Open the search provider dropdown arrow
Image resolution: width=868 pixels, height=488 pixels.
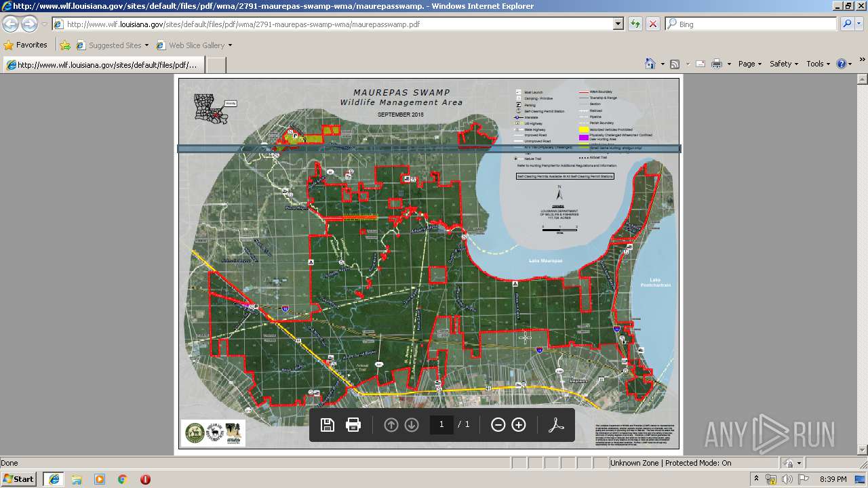(860, 24)
